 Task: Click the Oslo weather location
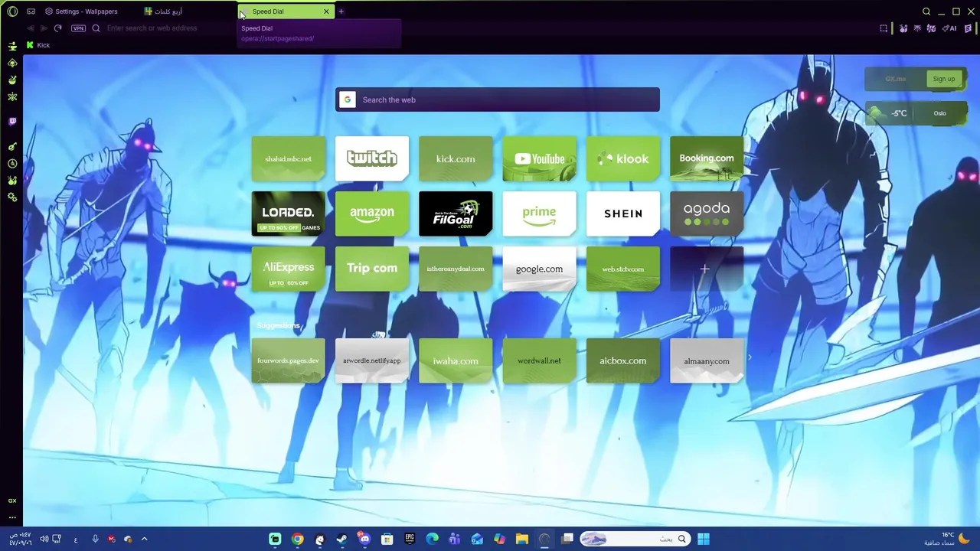[939, 113]
